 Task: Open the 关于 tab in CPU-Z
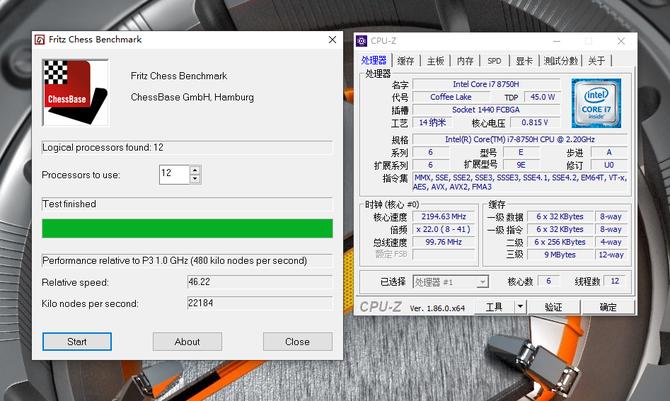pyautogui.click(x=597, y=61)
